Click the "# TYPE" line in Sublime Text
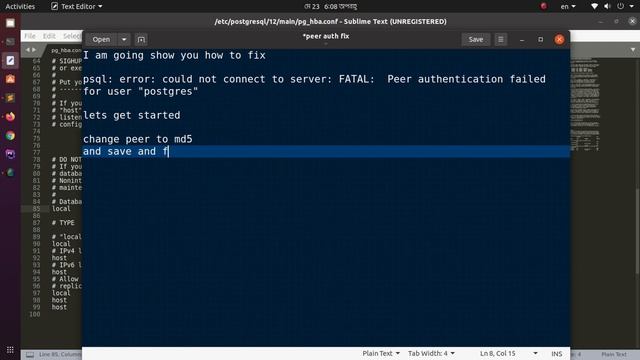Screen dimensions: 640x360 (63, 223)
